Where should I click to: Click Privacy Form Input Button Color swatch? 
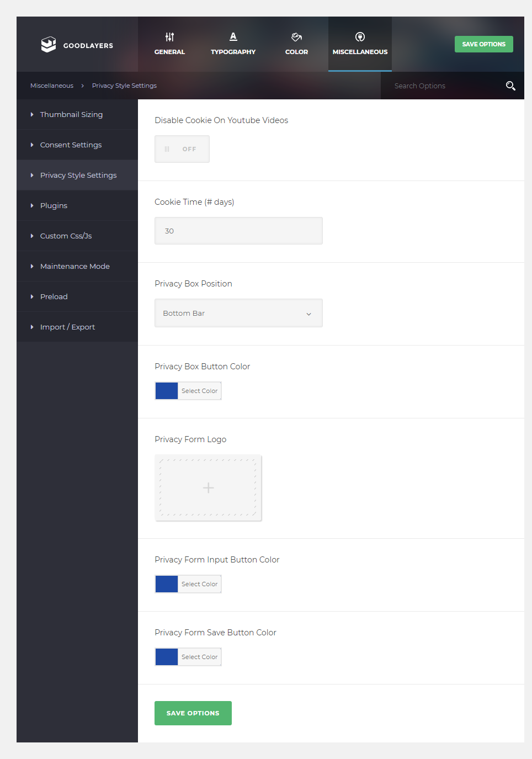(x=167, y=584)
